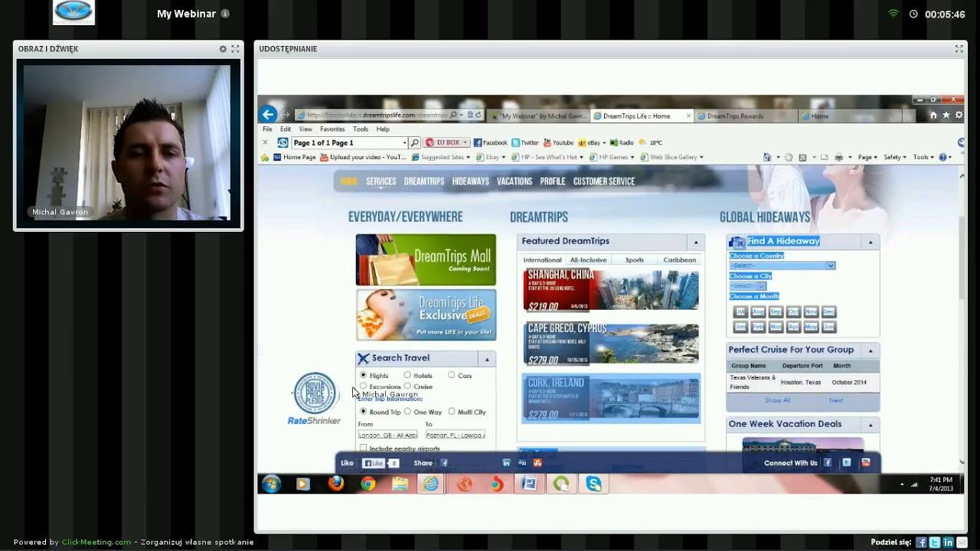The width and height of the screenshot is (980, 551).
Task: Open the Favorites menu in IE
Action: click(332, 129)
